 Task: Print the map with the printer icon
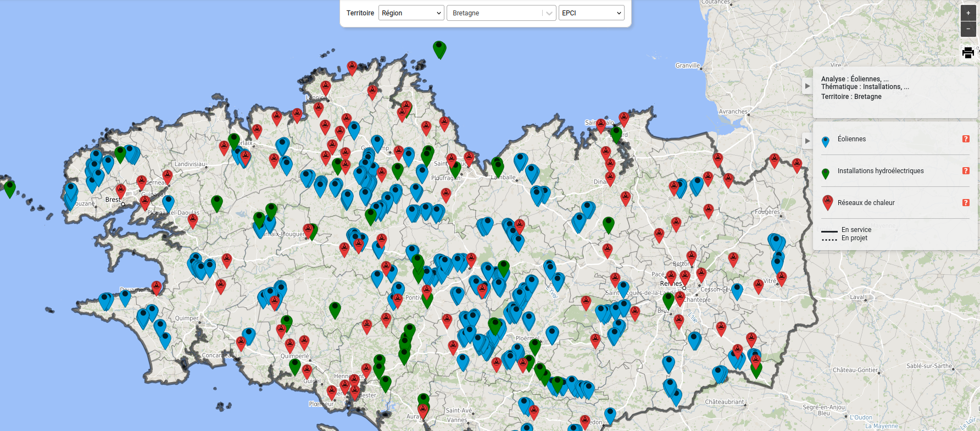[968, 53]
